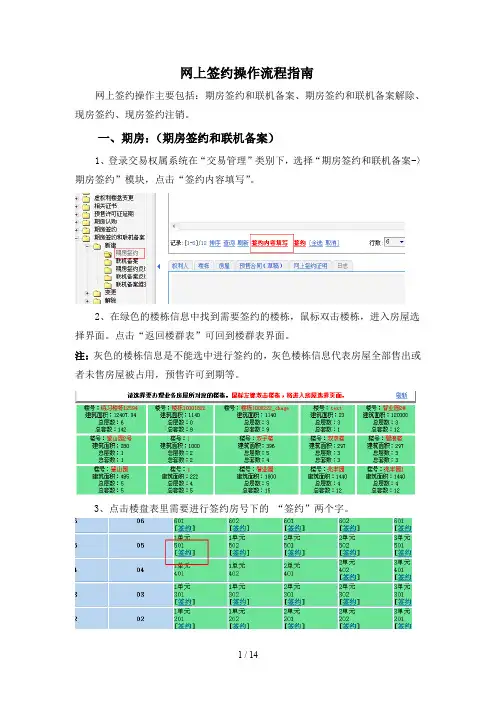Switch to the 日志 tab
Screen dimensions: 496x702
tap(342, 265)
